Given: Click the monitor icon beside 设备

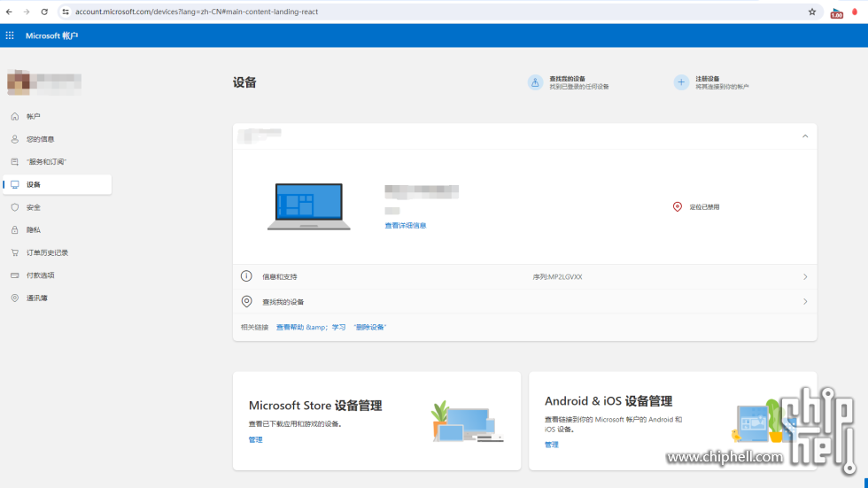Looking at the screenshot, I should pos(15,184).
